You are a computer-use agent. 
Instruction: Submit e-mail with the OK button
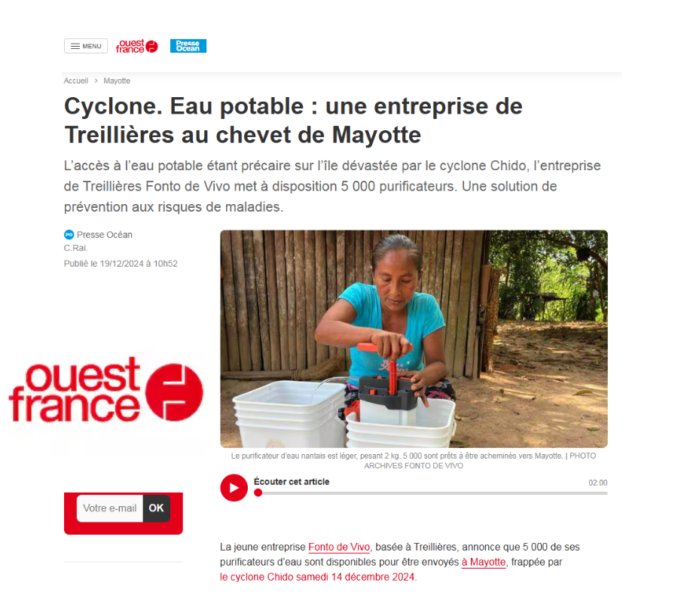156,508
